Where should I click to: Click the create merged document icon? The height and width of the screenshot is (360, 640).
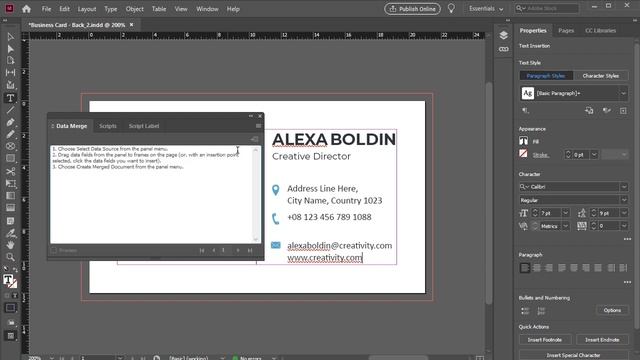255,139
